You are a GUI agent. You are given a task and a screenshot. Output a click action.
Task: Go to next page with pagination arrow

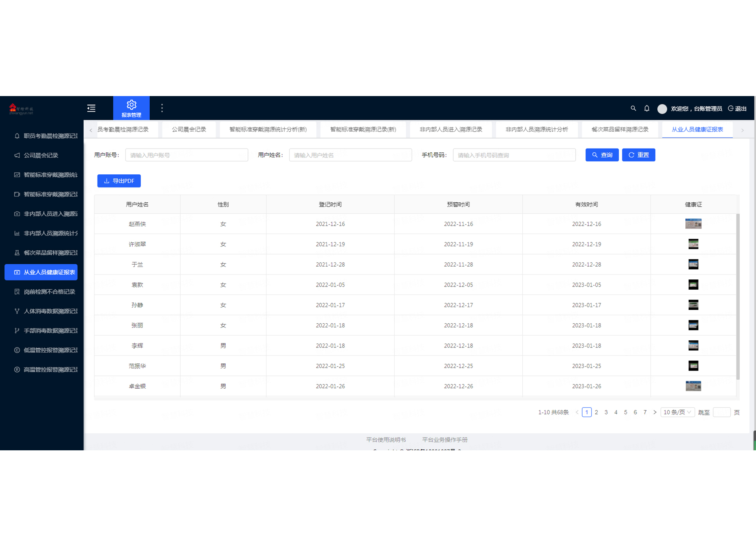[655, 412]
